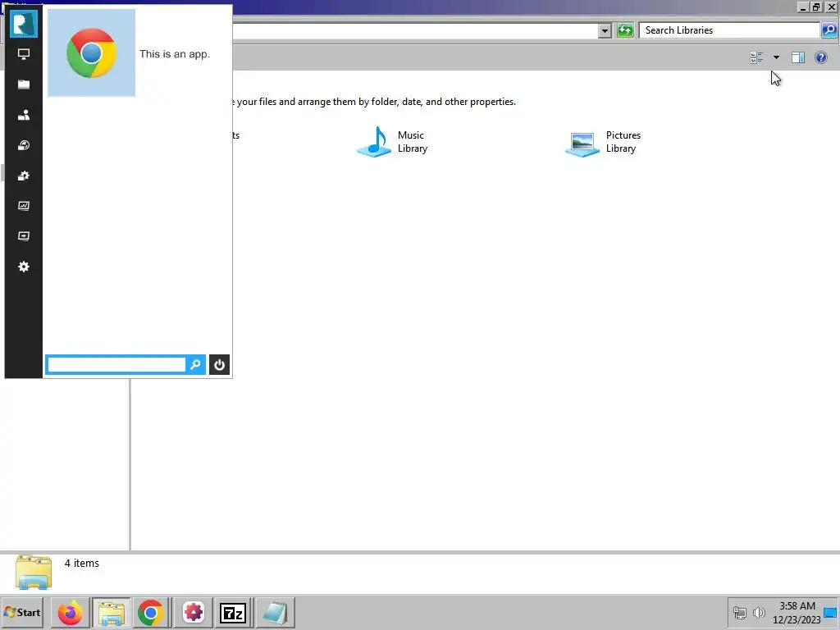The height and width of the screenshot is (630, 840).
Task: Click the folder with globe icon in sidebar
Action: (x=24, y=145)
